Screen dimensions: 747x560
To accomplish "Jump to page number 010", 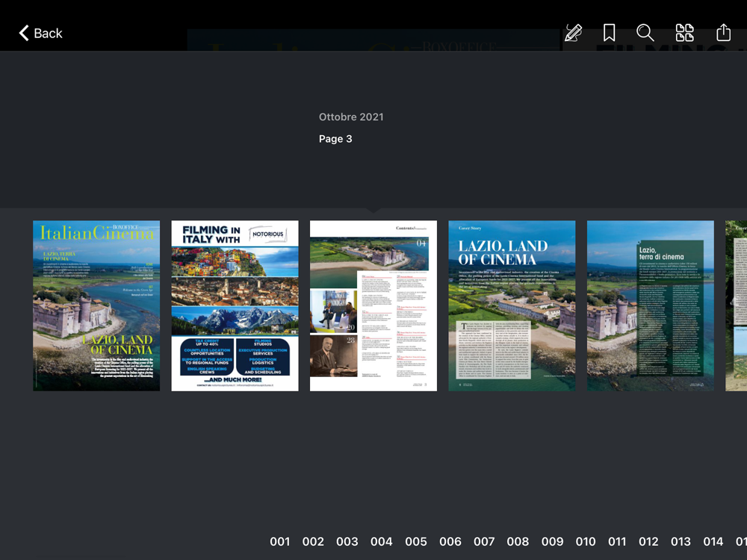I will 586,541.
